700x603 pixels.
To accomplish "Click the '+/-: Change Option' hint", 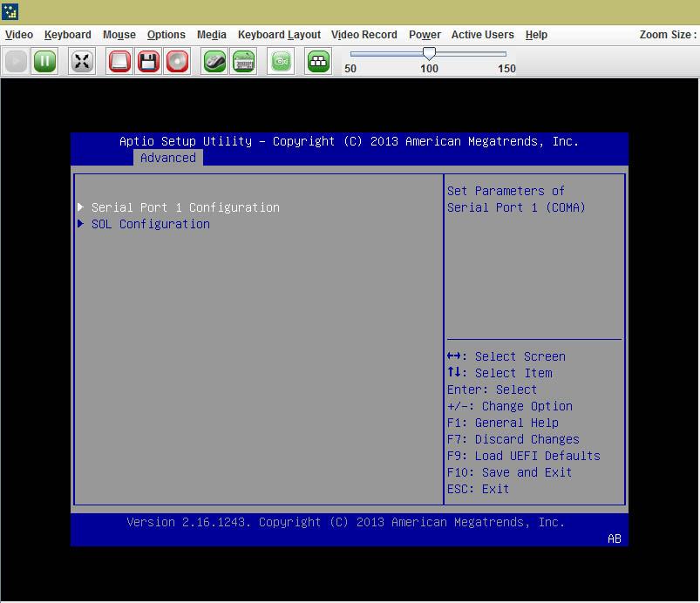I will [510, 406].
